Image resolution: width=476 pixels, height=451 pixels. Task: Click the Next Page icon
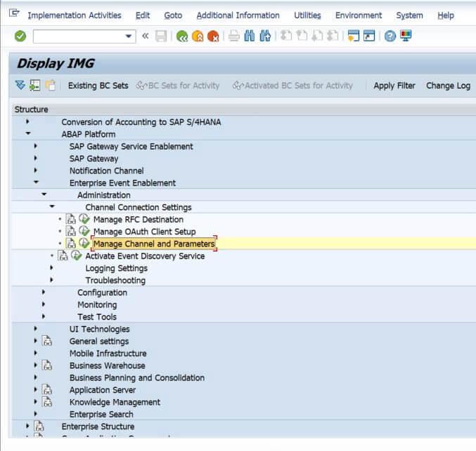click(317, 36)
